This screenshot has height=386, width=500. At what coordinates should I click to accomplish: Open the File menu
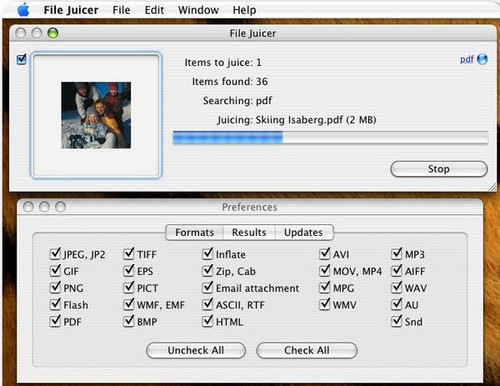tap(121, 10)
